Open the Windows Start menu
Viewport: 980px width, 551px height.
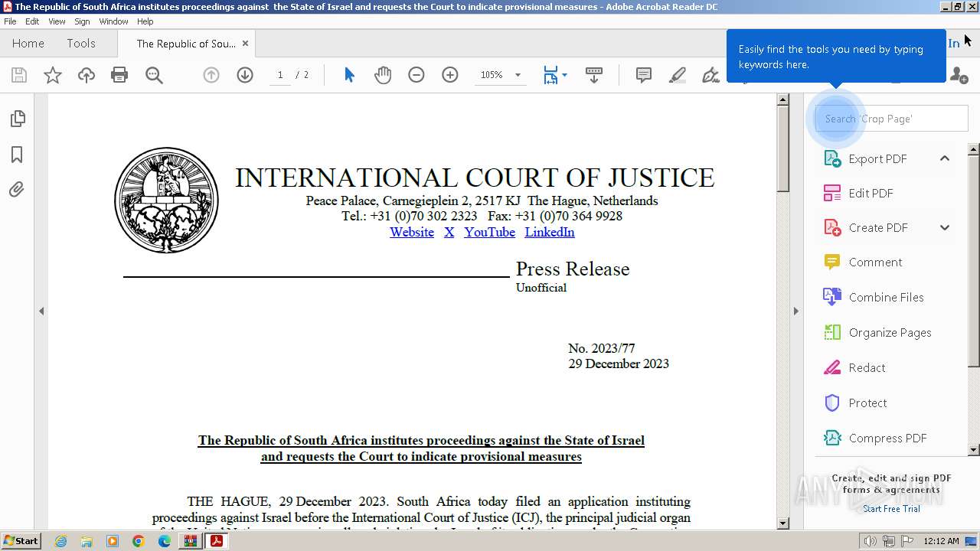[21, 541]
